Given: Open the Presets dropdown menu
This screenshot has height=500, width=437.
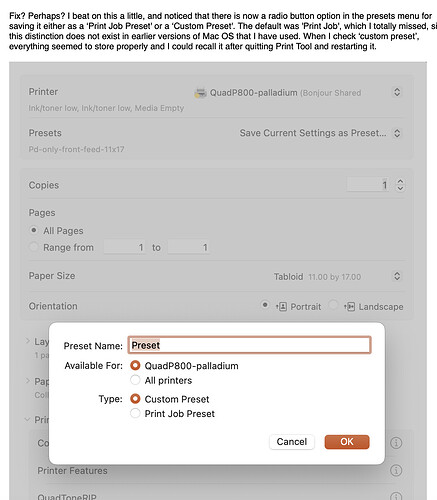Looking at the screenshot, I should pyautogui.click(x=397, y=133).
